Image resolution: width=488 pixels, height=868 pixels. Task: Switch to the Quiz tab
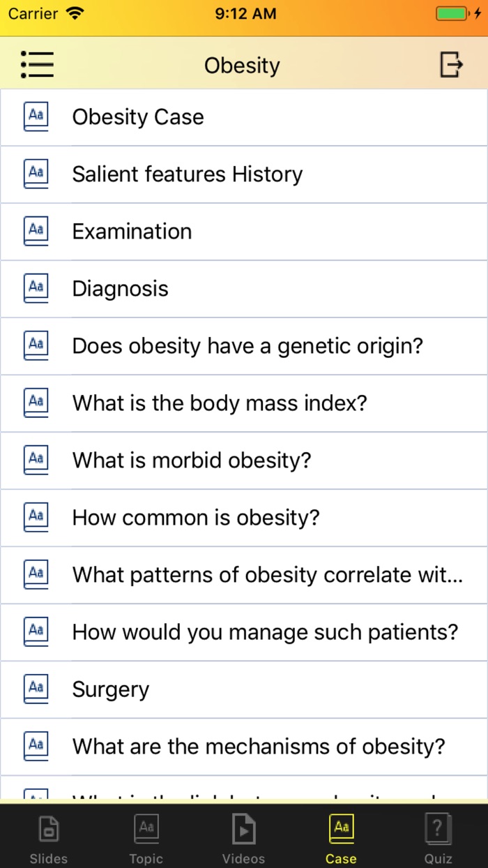[438, 837]
